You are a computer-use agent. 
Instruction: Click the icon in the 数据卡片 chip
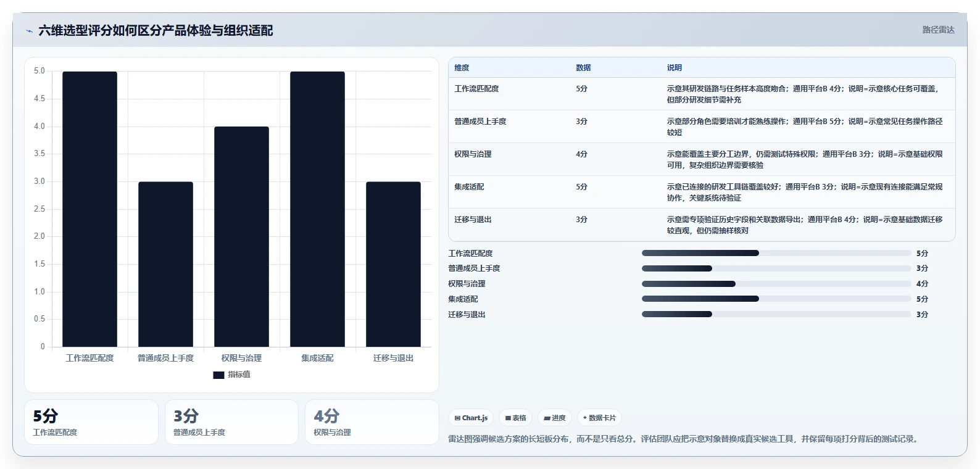(585, 418)
